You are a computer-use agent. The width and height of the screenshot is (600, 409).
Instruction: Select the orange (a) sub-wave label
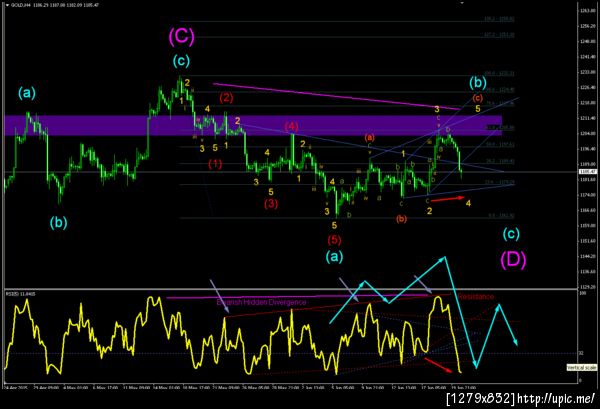pyautogui.click(x=369, y=137)
